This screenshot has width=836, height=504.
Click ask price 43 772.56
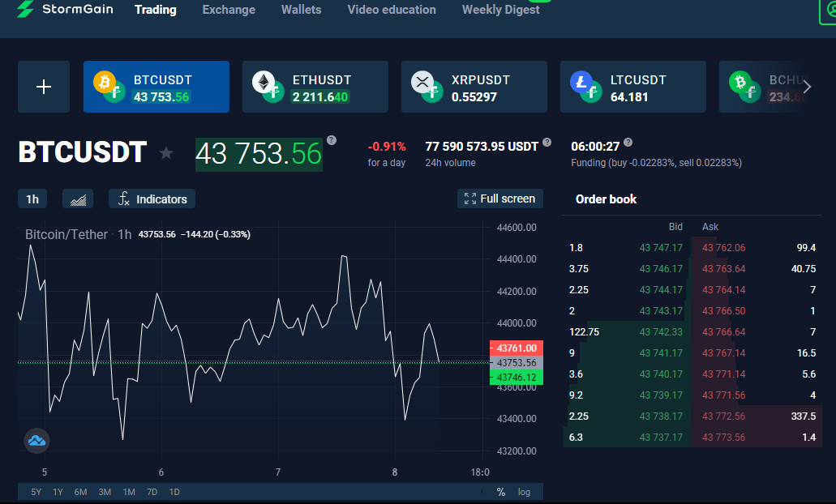(x=723, y=416)
